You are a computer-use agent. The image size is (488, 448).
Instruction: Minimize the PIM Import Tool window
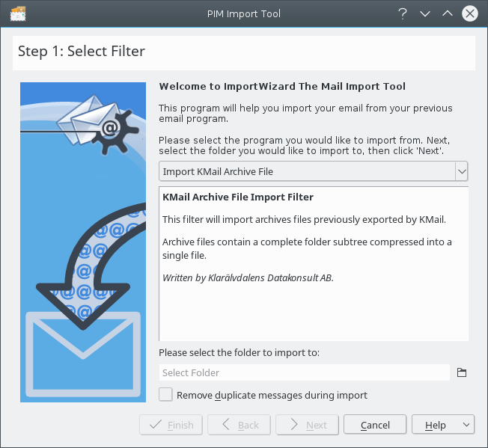425,13
